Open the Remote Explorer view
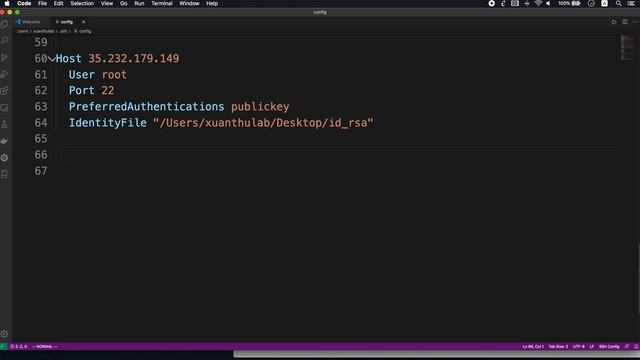Screen dimensions: 640x360 [x=4, y=108]
